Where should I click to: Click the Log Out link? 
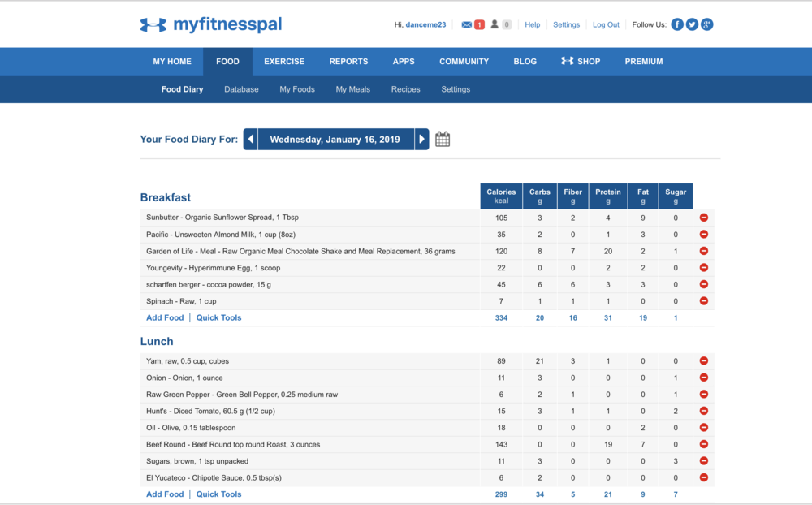point(606,24)
